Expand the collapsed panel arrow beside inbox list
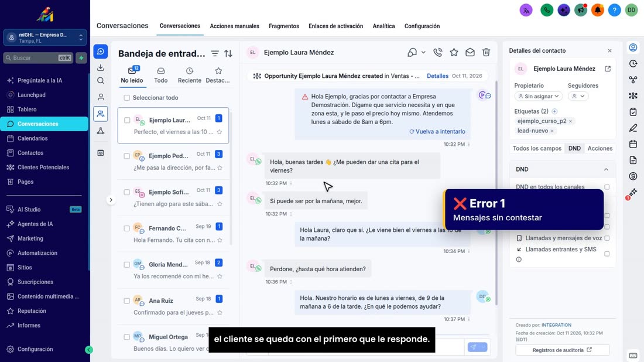Viewport: 644px width, 362px height. [111, 200]
